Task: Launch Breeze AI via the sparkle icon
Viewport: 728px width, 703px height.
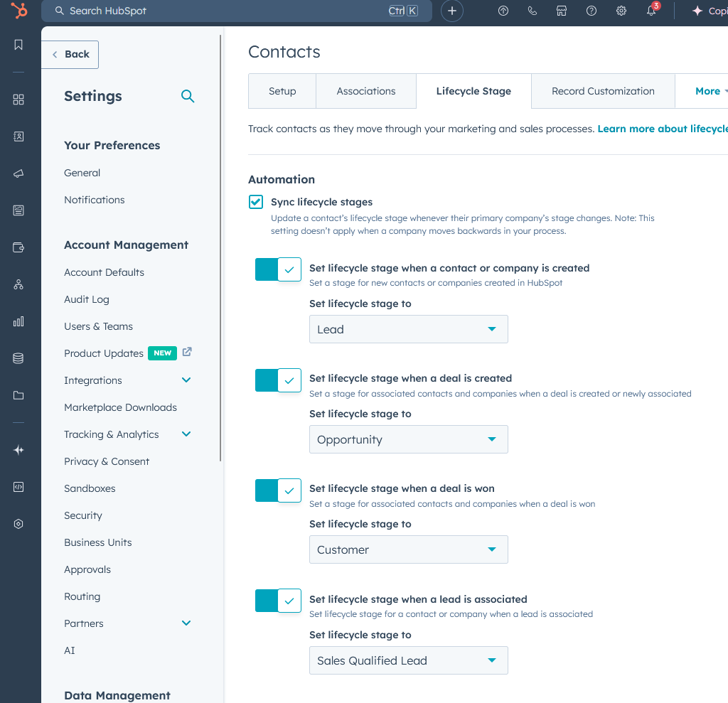Action: click(18, 449)
